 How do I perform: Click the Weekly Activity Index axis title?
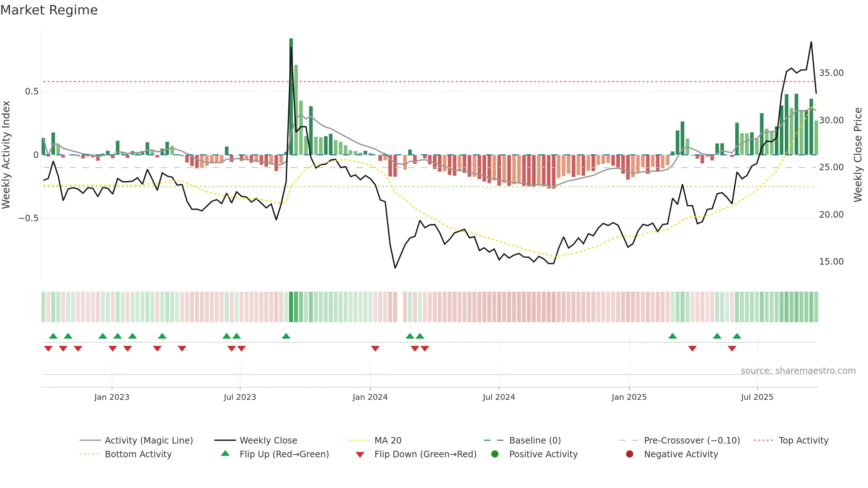pyautogui.click(x=6, y=155)
